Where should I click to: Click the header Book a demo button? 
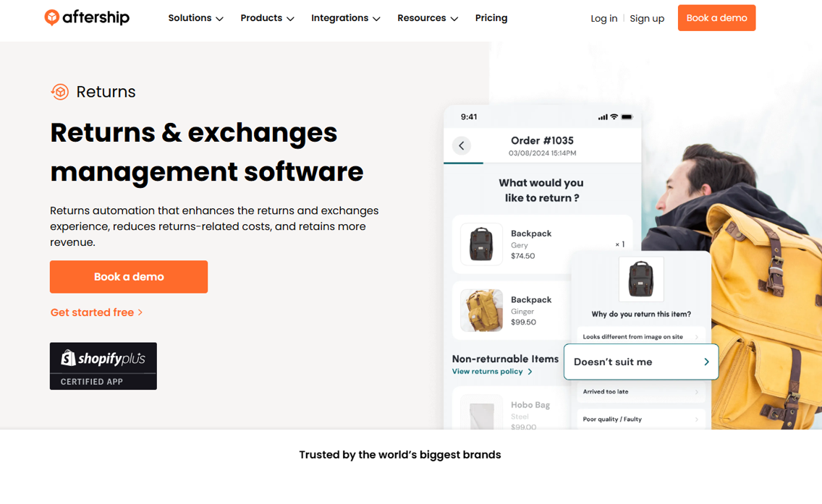tap(716, 18)
